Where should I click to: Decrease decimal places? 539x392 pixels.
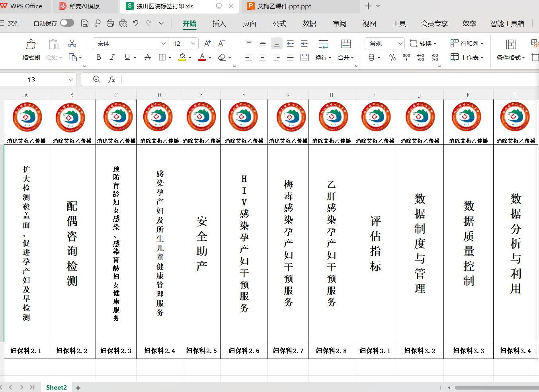click(435, 57)
